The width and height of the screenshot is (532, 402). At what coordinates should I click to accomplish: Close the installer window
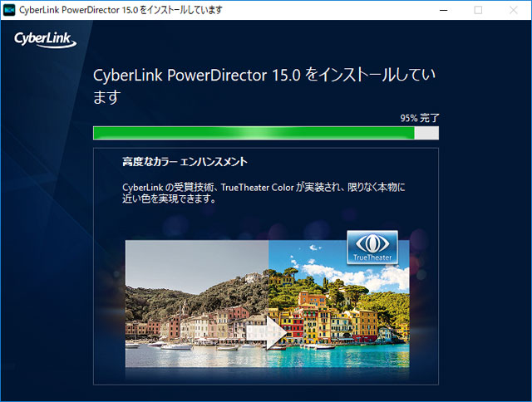[x=514, y=10]
